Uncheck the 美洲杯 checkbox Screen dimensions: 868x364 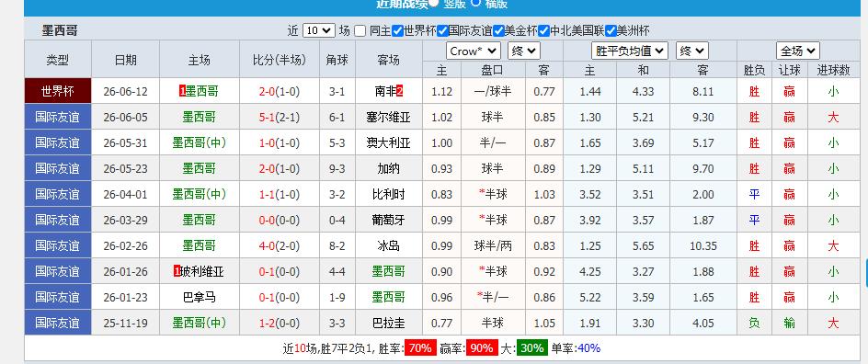(611, 31)
